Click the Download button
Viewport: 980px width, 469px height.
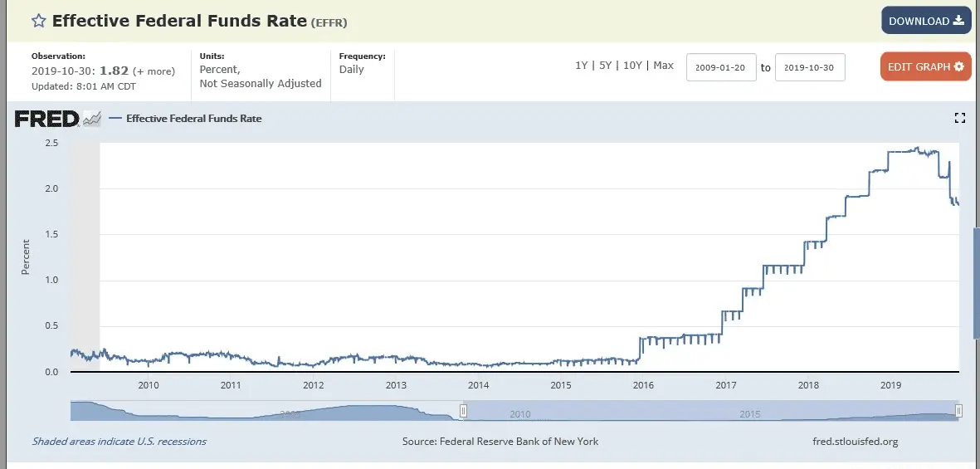point(925,21)
